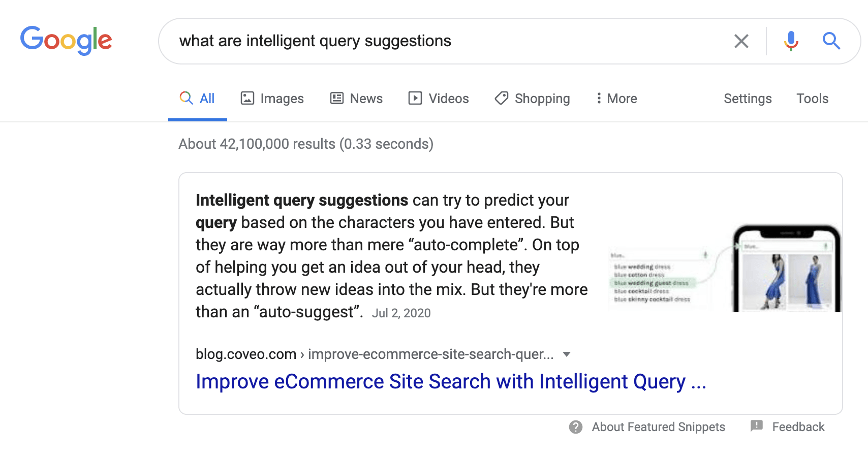Open the More search categories menu
Viewport: 868px width, 459px height.
[x=615, y=98]
